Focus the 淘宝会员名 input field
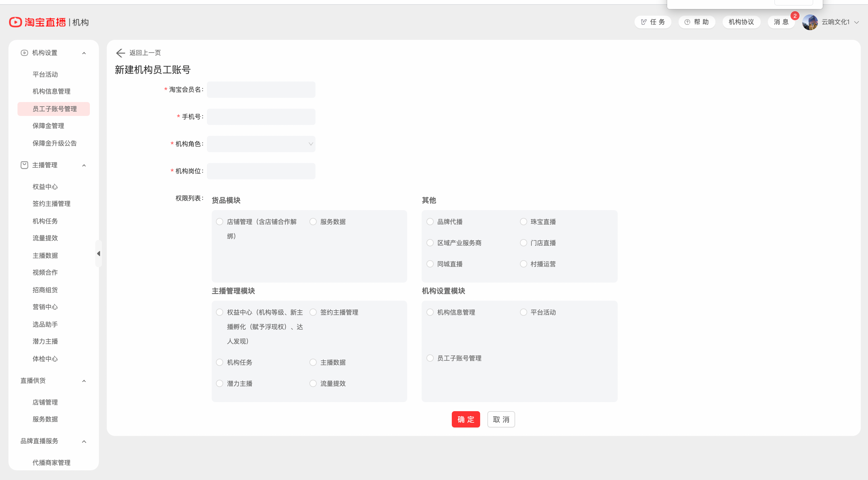 (261, 90)
